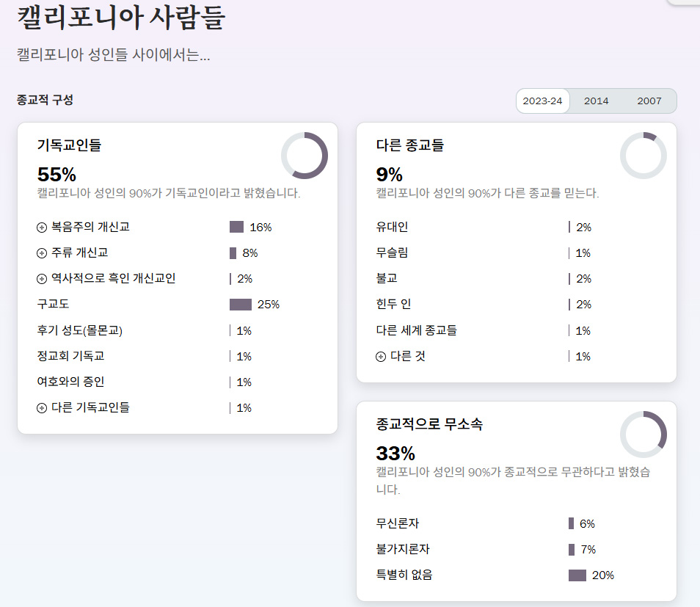Click the 종교적으로 무소속 donut chart icon
The height and width of the screenshot is (607, 700).
pos(644,435)
